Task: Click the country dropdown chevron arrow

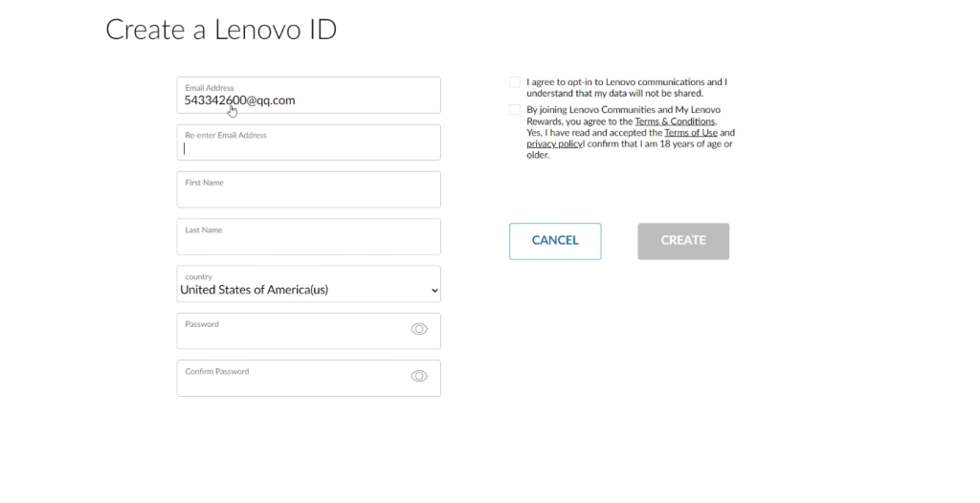Action: [434, 291]
